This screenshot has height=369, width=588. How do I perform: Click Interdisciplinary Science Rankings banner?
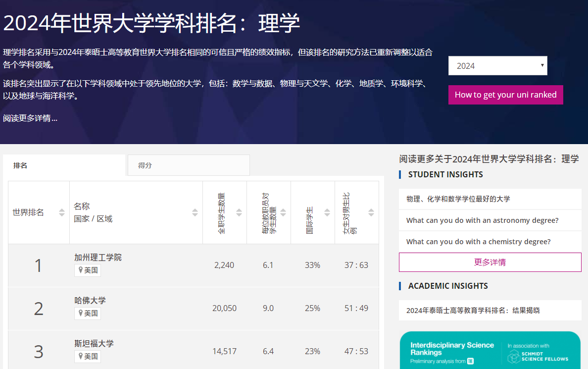tap(490, 350)
